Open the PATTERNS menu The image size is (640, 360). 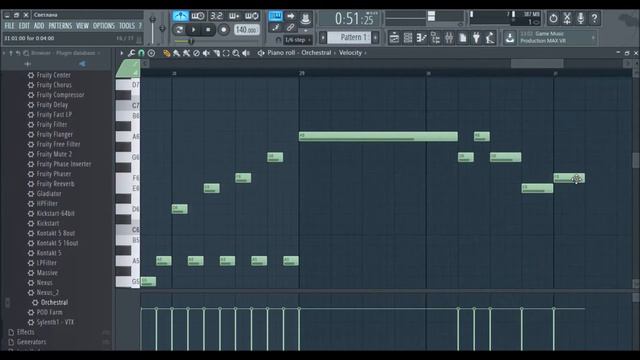click(x=60, y=26)
